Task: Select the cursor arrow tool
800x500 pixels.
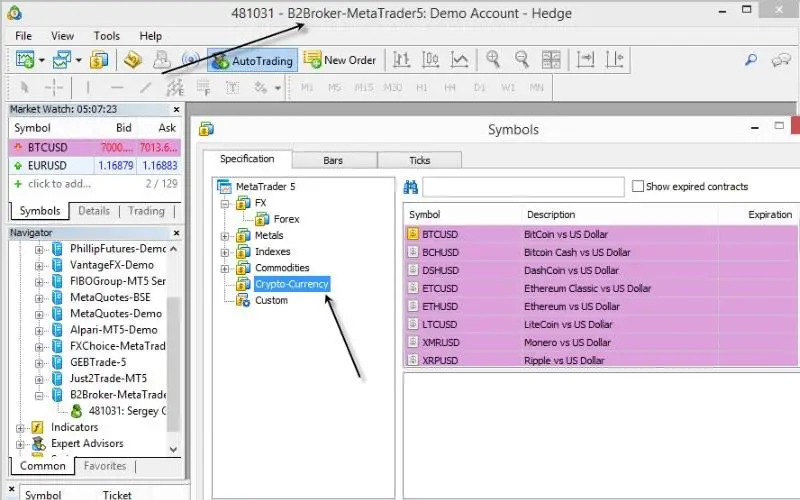Action: click(24, 88)
